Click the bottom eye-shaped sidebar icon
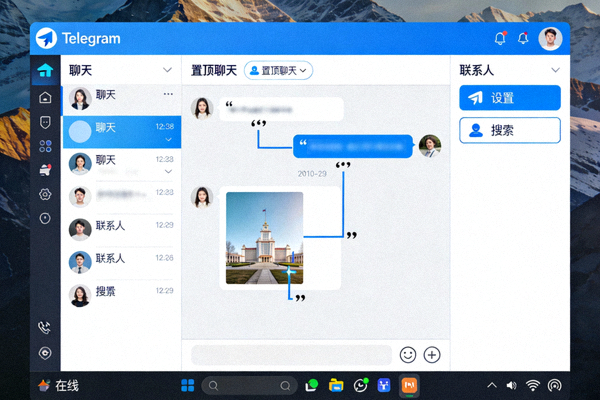The width and height of the screenshot is (600, 400). pyautogui.click(x=45, y=353)
